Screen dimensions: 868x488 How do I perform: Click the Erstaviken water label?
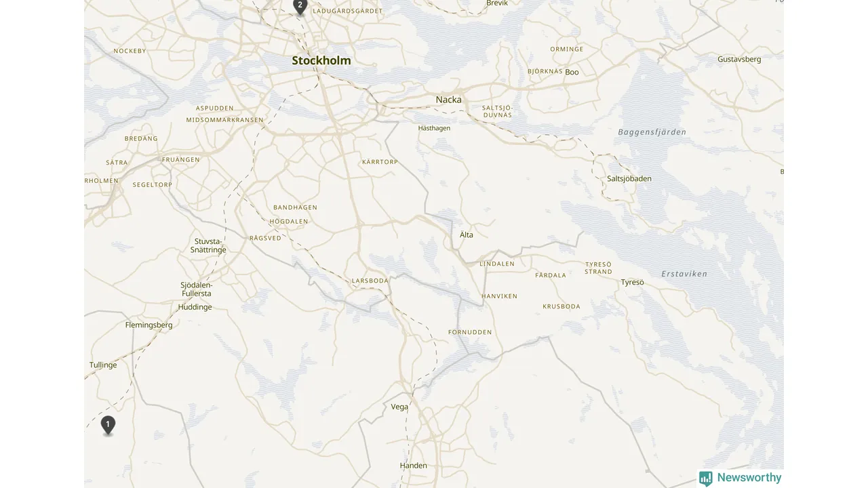pyautogui.click(x=684, y=274)
